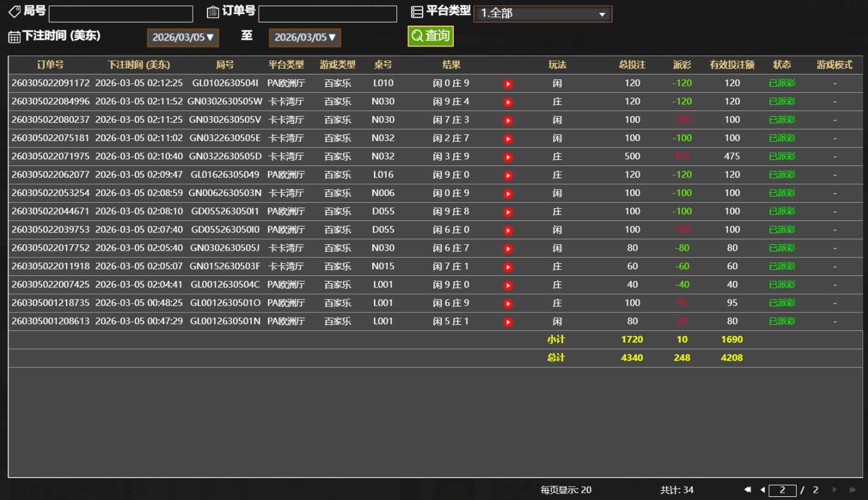Expand the start date picker
The image size is (868, 500).
182,37
